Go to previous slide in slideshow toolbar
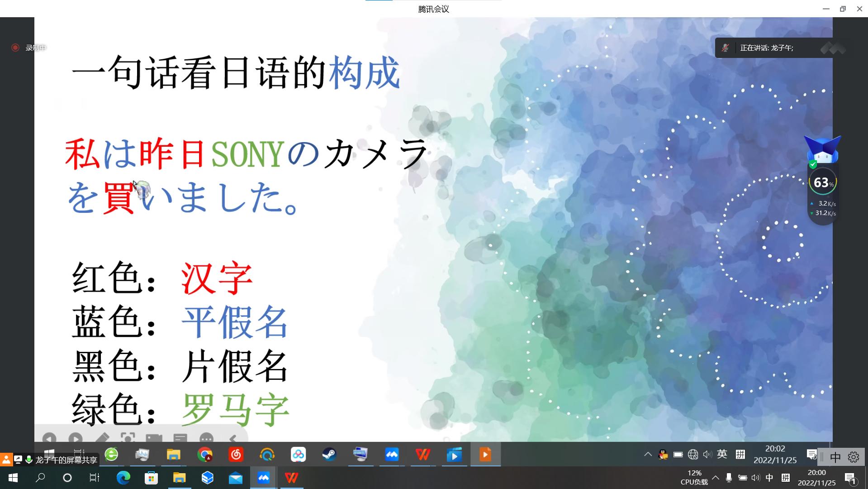 [49, 438]
